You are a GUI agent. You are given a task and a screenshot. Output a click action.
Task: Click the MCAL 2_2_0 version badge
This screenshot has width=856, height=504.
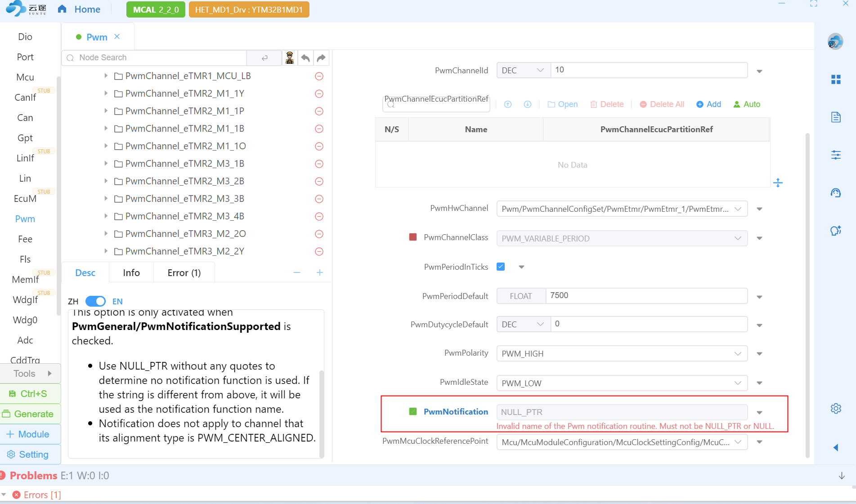(156, 9)
